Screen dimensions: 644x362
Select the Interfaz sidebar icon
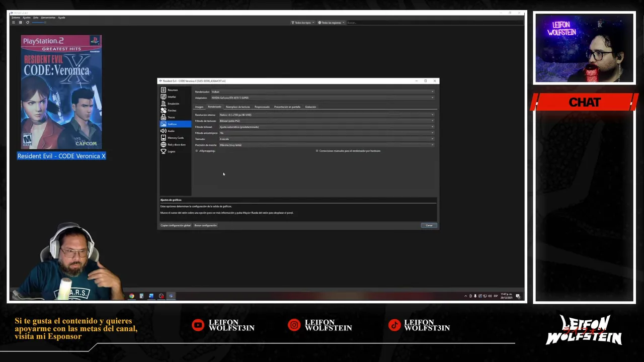click(163, 97)
